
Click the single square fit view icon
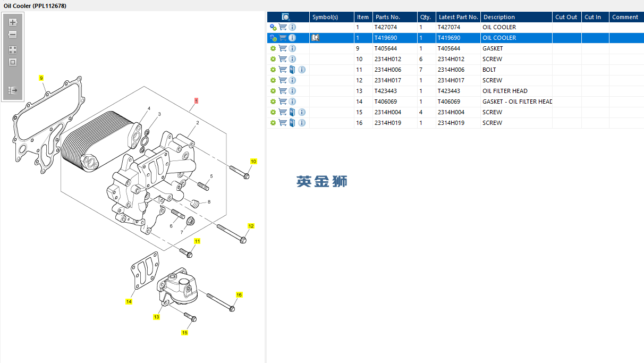(x=13, y=62)
